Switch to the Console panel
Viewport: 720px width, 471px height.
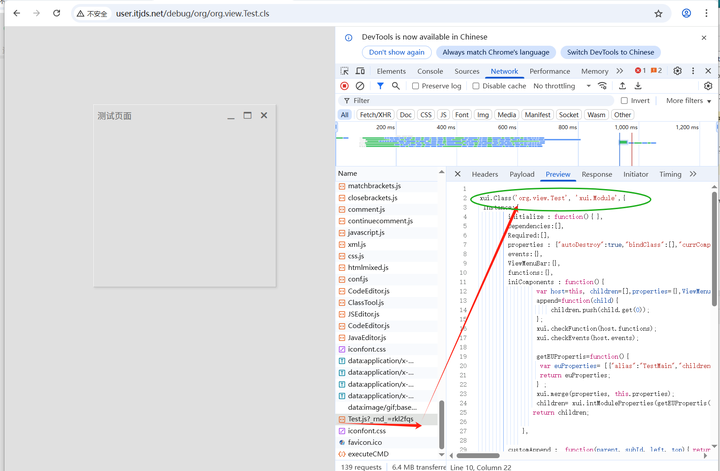(x=430, y=71)
